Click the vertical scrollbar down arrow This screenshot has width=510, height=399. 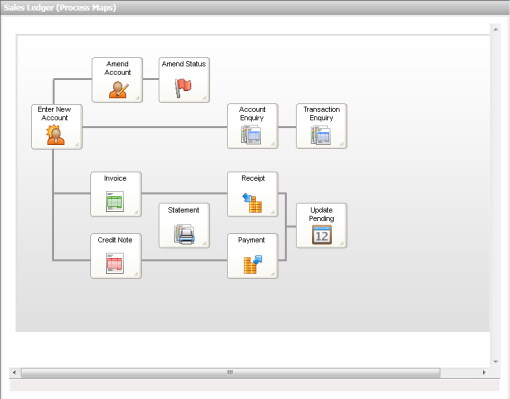[495, 362]
